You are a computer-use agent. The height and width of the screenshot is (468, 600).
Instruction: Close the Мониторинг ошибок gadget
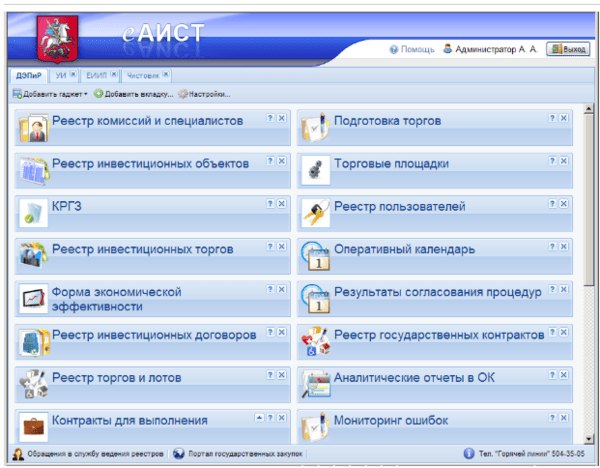[564, 418]
